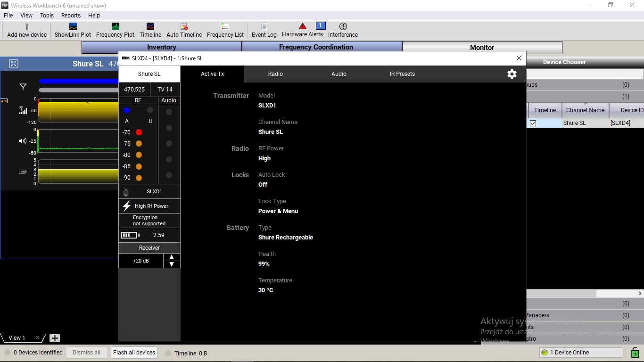This screenshot has height=362, width=644.
Task: Close the View 1 tab
Action: [x=38, y=337]
